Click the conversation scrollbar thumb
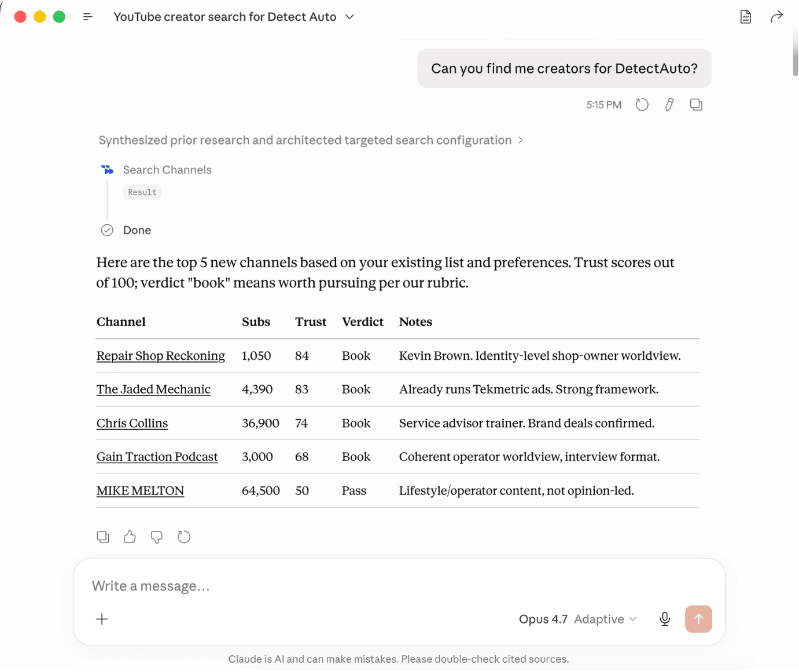The height and width of the screenshot is (672, 799). point(796,53)
